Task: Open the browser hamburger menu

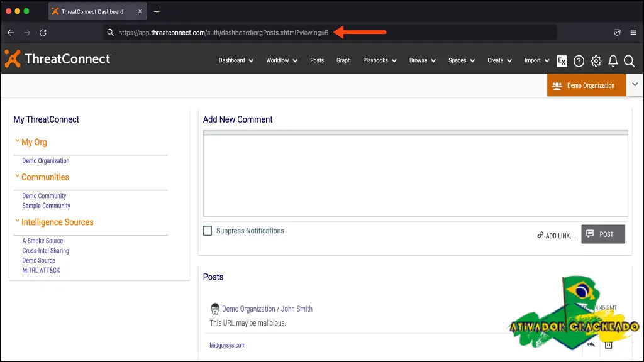Action: click(x=633, y=33)
